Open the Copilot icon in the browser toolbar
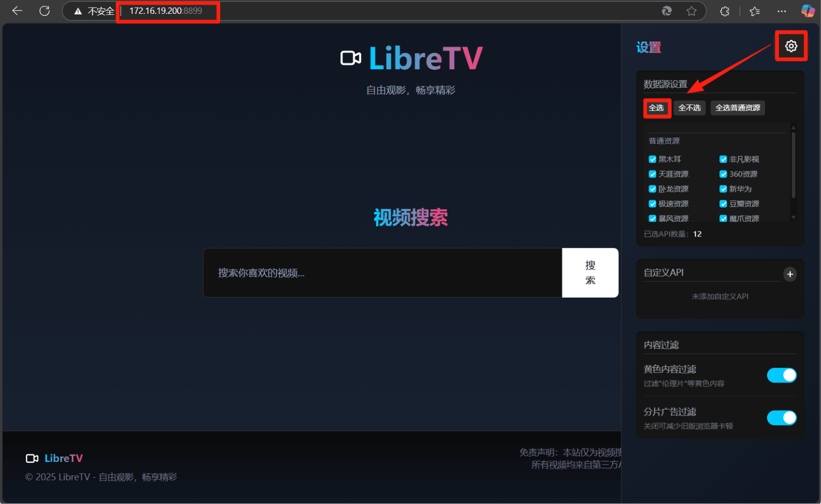Image resolution: width=821 pixels, height=504 pixels. point(807,11)
